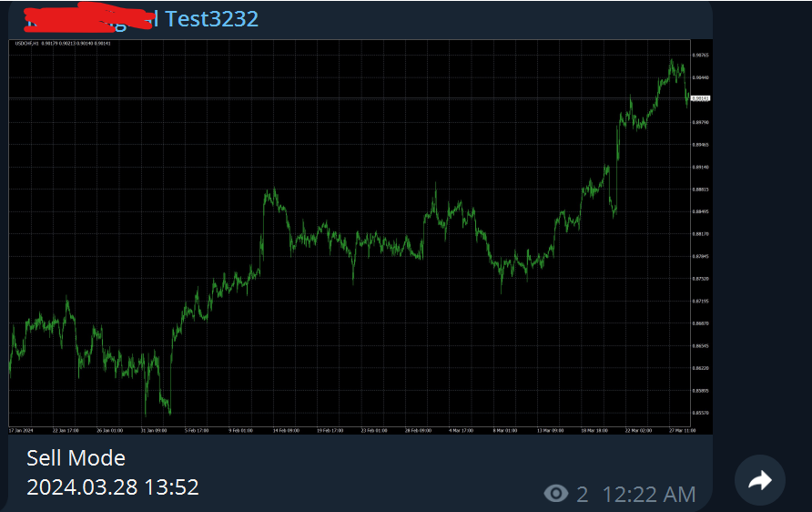Image resolution: width=812 pixels, height=512 pixels.
Task: Click the '2024.03.28 13:52' date line
Action: (112, 487)
